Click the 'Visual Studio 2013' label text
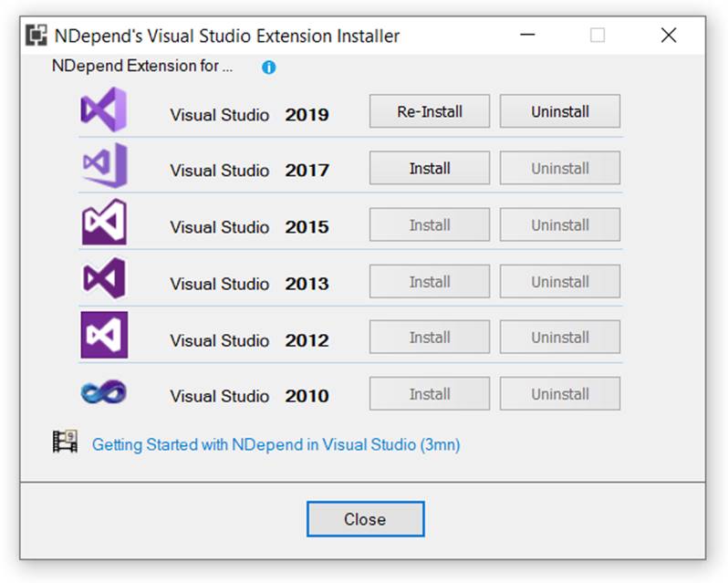The image size is (728, 583). [249, 284]
